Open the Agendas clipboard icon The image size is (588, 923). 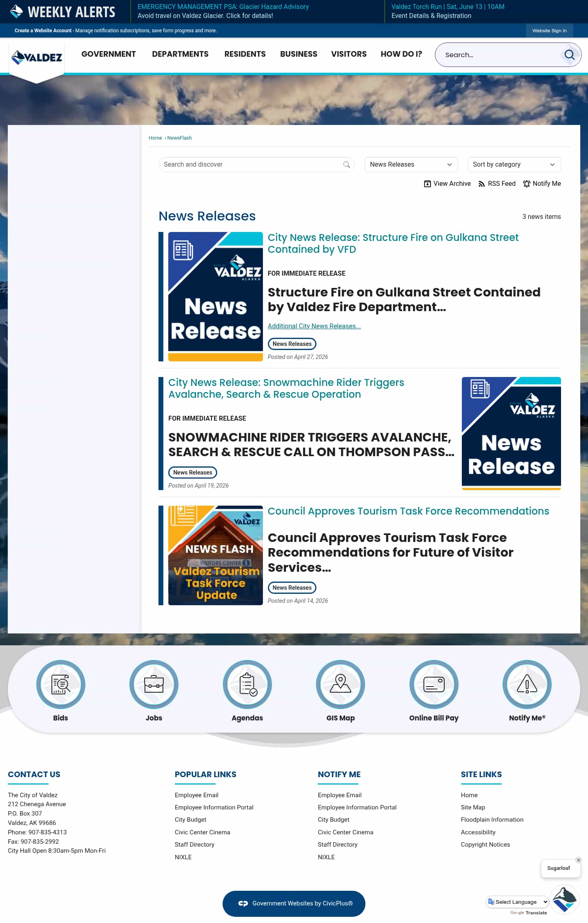point(247,684)
